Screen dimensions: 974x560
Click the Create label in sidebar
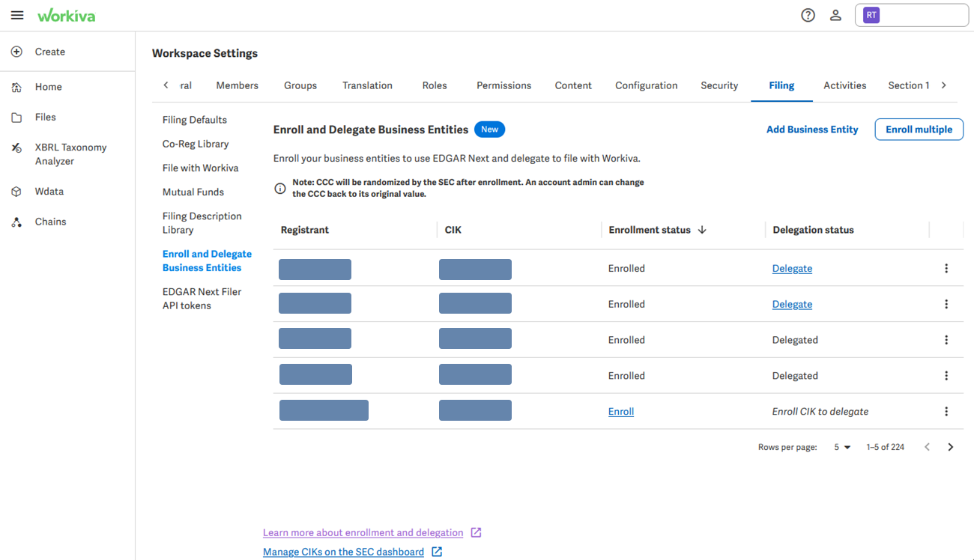tap(50, 52)
